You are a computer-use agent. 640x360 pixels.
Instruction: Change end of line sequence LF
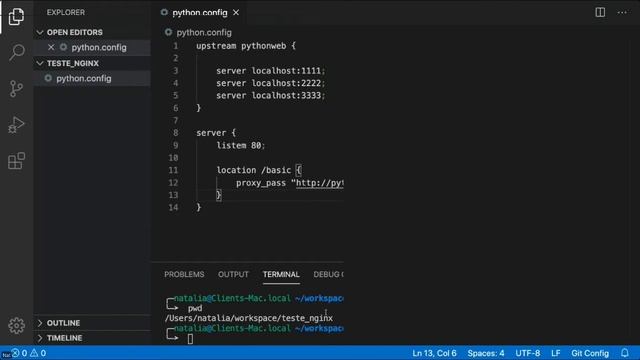point(556,353)
